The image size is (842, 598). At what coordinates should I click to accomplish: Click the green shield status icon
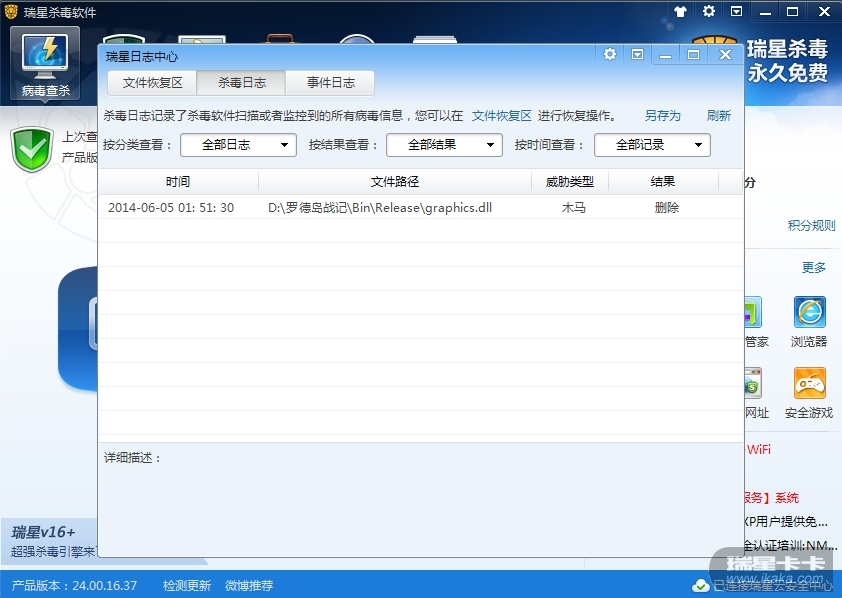[32, 149]
